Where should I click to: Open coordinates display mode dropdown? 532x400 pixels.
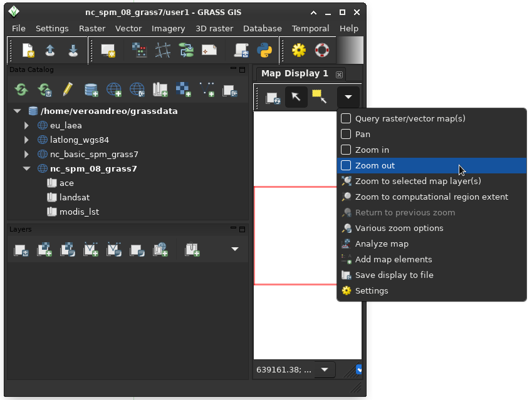325,369
